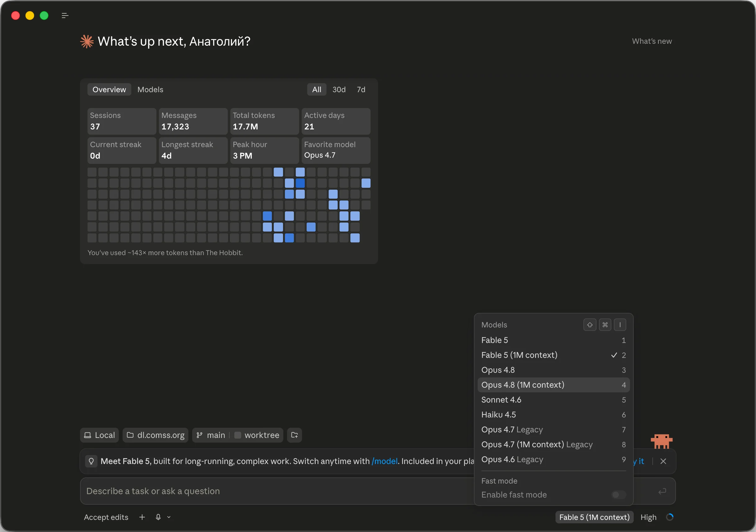Filter stats to last 7d
756x532 pixels.
[361, 90]
